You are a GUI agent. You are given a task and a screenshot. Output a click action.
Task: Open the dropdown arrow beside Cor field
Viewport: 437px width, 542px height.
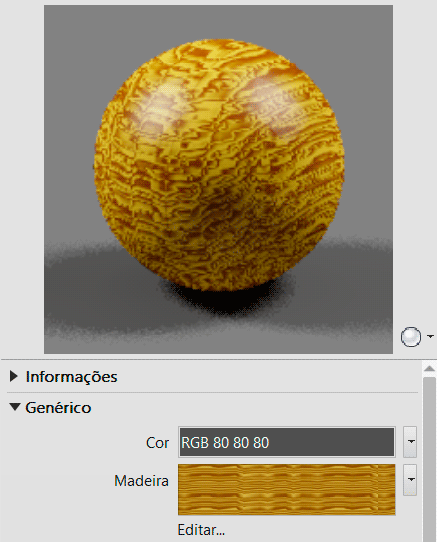(410, 442)
